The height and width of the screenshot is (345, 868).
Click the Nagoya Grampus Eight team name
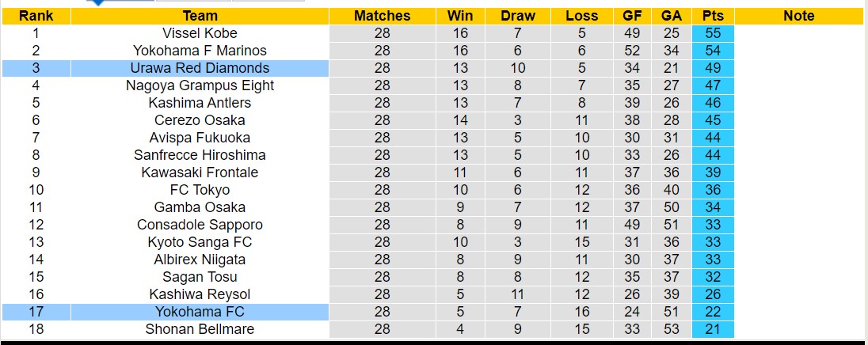point(200,85)
